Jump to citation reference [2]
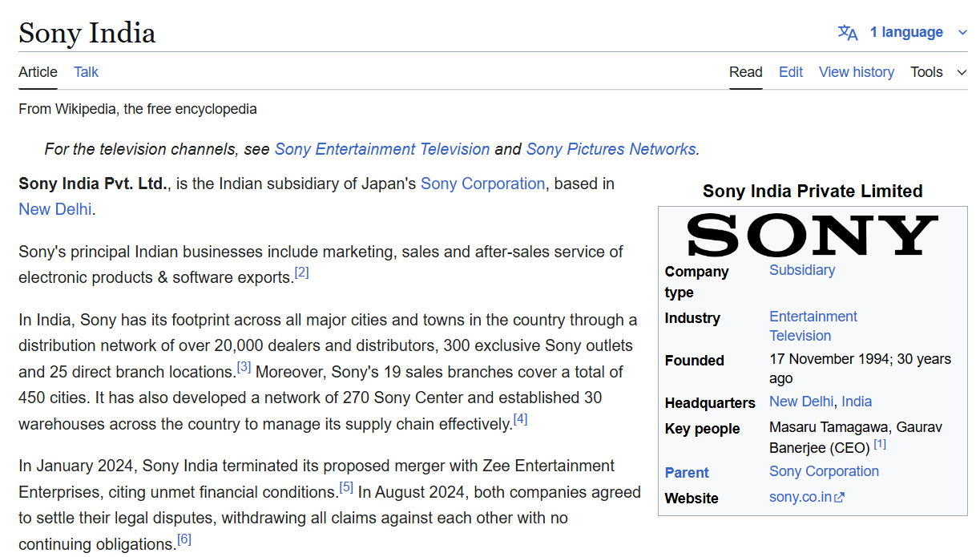The width and height of the screenshot is (980, 557). pos(301,272)
